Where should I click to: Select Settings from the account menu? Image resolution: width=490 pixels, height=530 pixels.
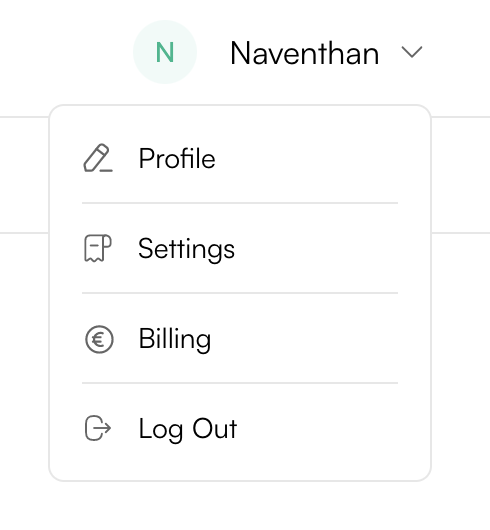point(240,248)
